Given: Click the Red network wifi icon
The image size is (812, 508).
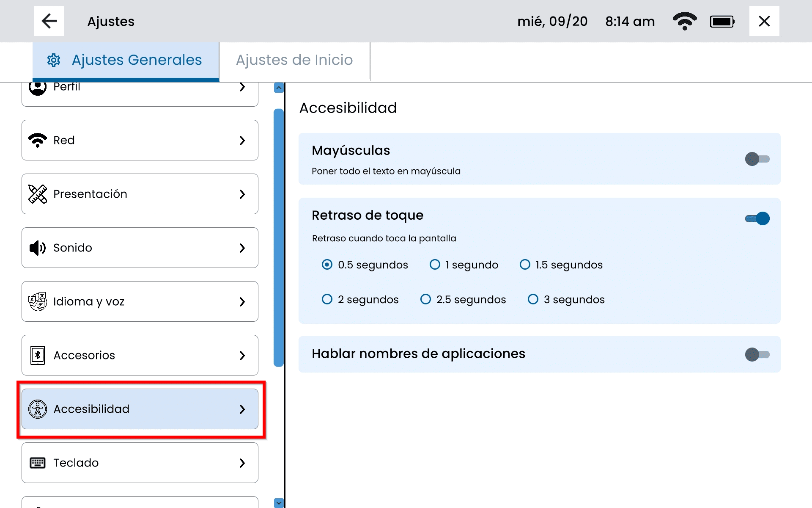Looking at the screenshot, I should click(x=38, y=140).
